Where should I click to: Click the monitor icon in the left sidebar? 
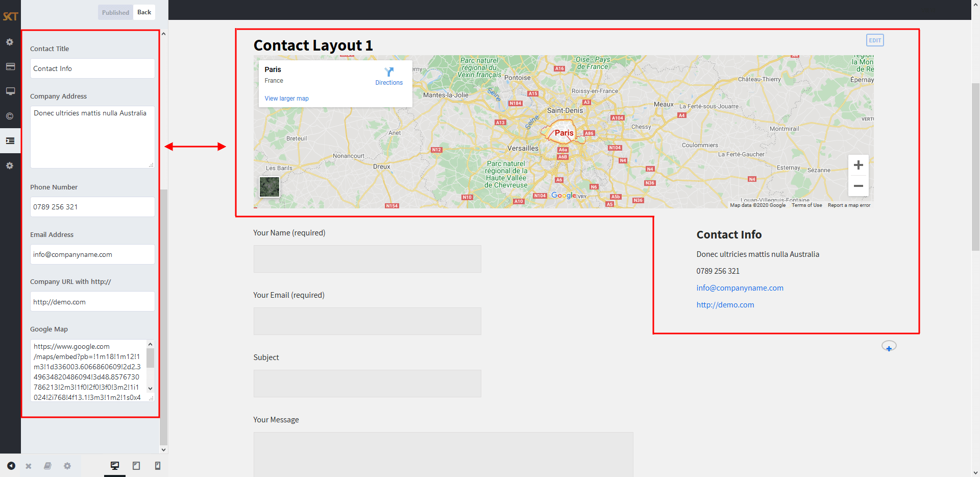click(x=10, y=91)
